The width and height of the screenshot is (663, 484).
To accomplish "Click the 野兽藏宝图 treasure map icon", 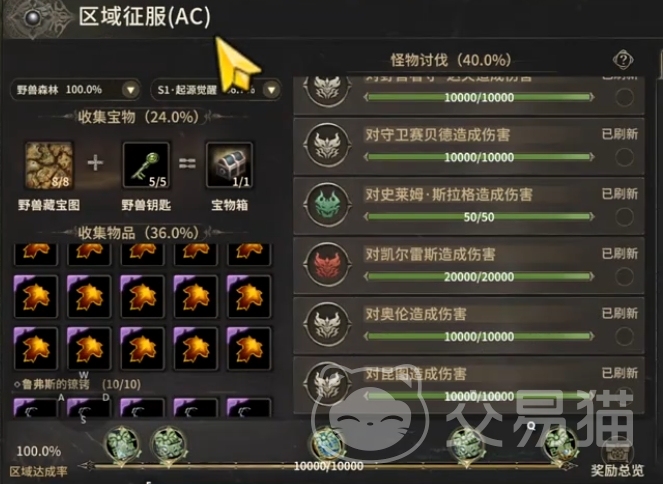I will click(x=49, y=165).
